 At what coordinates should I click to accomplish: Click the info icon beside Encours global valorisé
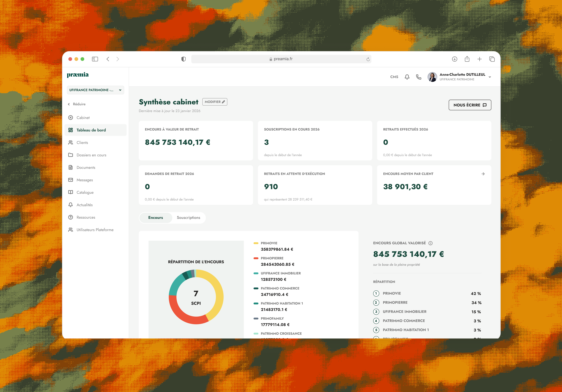pyautogui.click(x=431, y=243)
